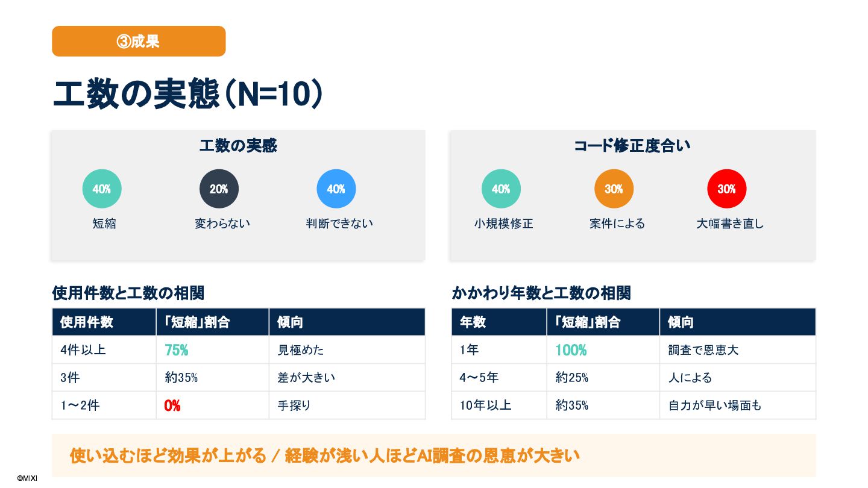Click the teal 40% circle above 小規模修正
This screenshot has width=868, height=488.
point(501,189)
